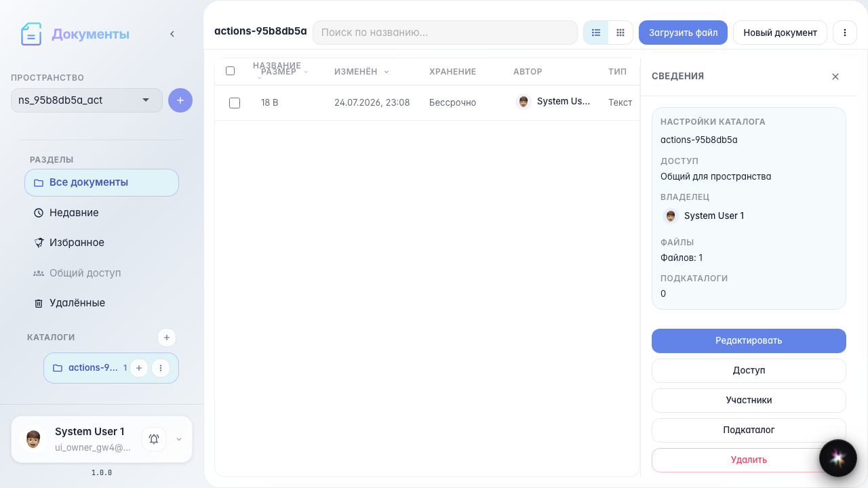868x488 pixels.
Task: Click the Бессрочно storage cell
Action: (x=452, y=103)
